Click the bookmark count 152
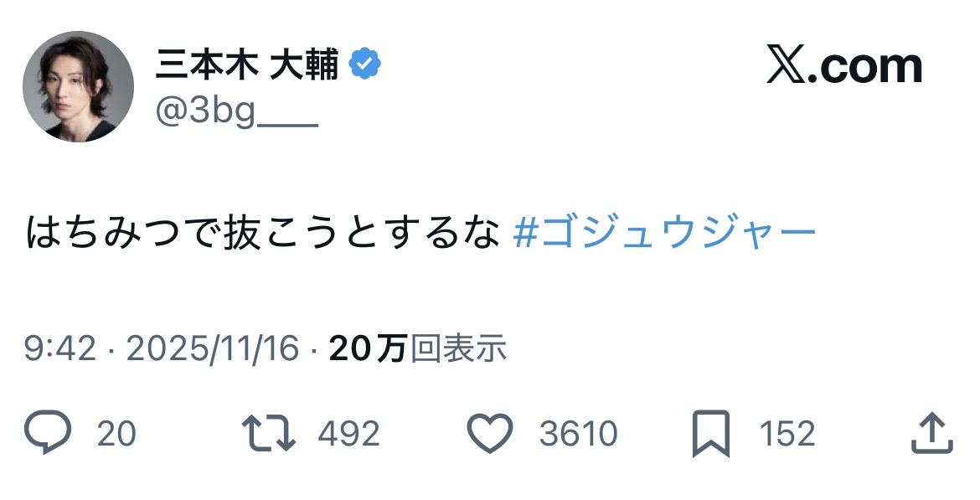 787,435
